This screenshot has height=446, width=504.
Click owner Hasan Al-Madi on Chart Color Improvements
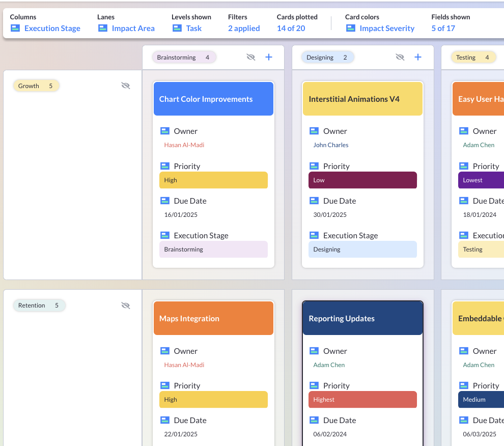point(184,145)
